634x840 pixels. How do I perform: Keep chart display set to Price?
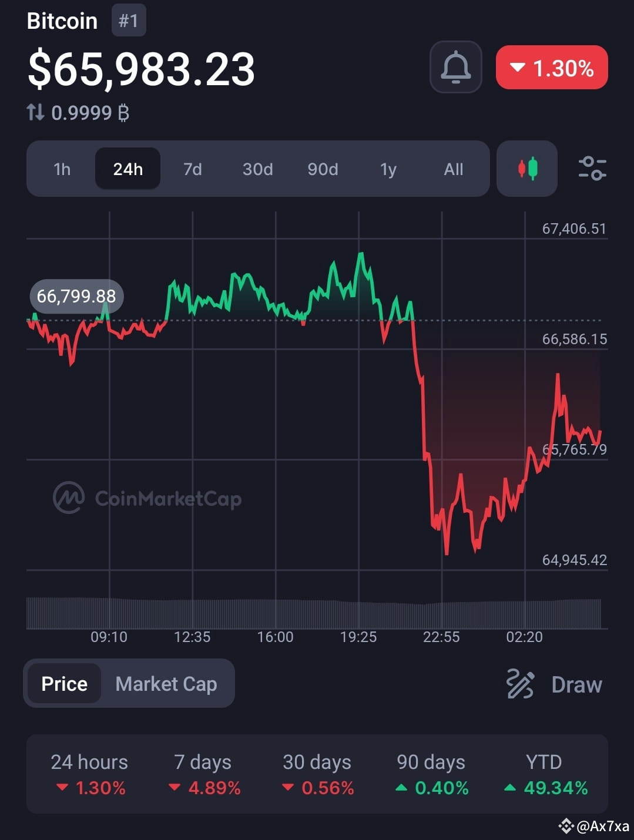coord(63,684)
